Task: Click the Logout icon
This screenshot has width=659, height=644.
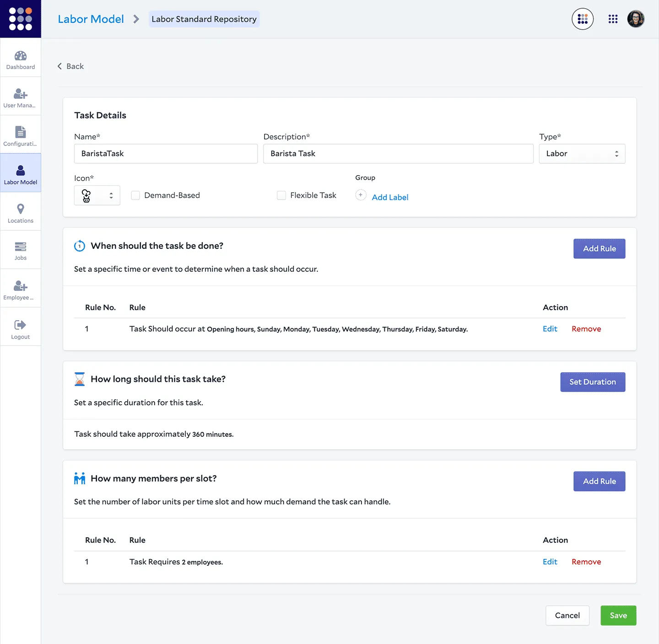Action: click(x=21, y=325)
